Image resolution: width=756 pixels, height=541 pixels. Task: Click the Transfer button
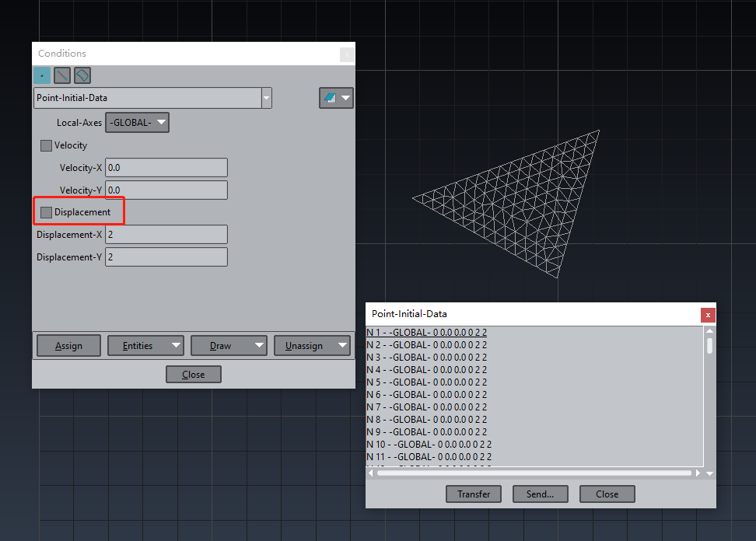pos(474,494)
